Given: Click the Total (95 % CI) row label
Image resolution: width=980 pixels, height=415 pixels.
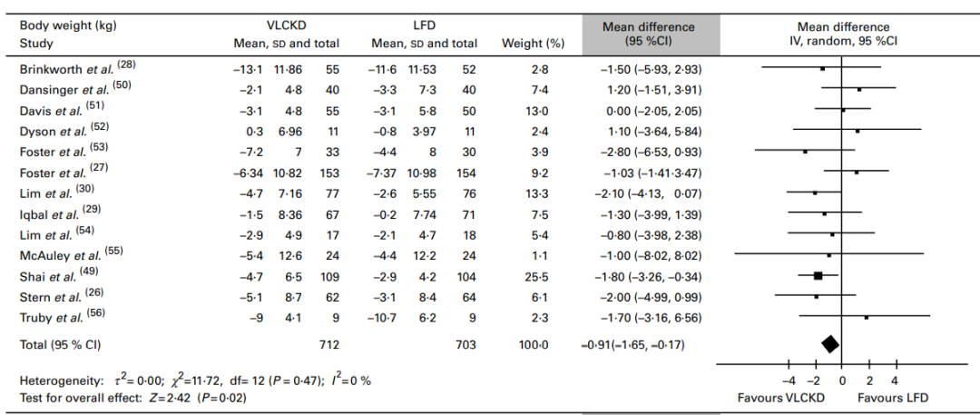Looking at the screenshot, I should point(60,345).
